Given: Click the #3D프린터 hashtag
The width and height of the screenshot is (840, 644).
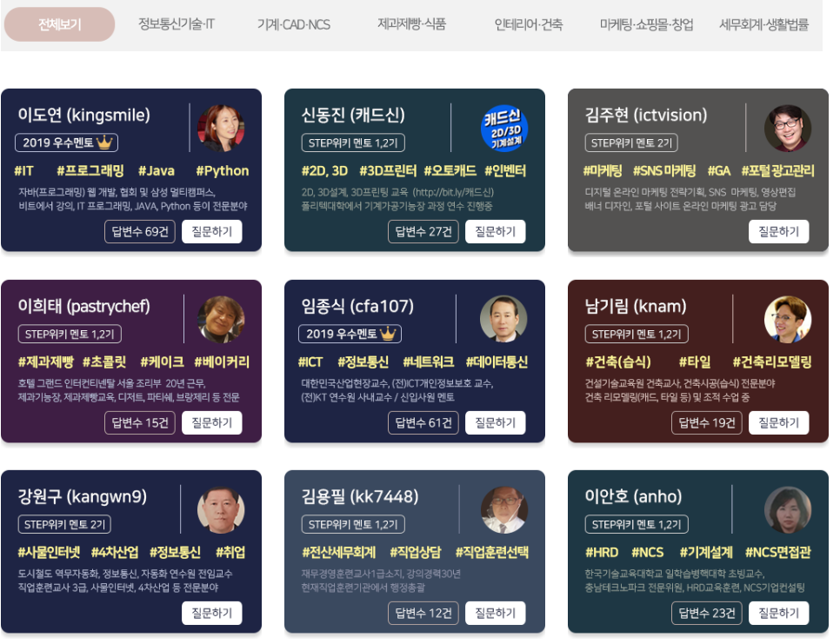Looking at the screenshot, I should (x=388, y=170).
